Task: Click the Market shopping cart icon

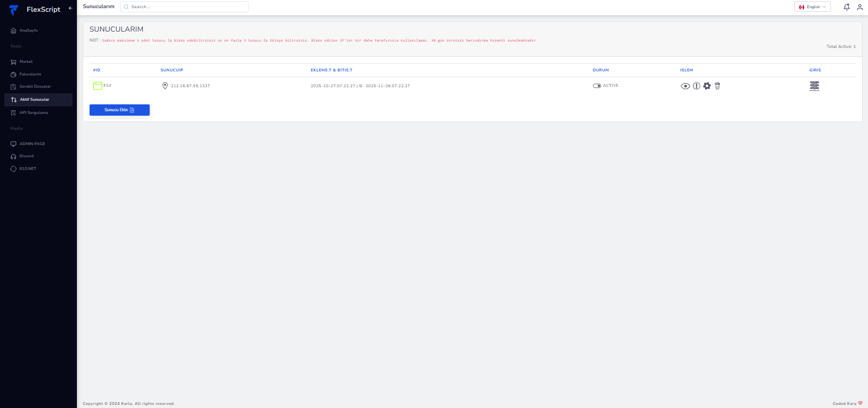Action: pyautogui.click(x=13, y=61)
